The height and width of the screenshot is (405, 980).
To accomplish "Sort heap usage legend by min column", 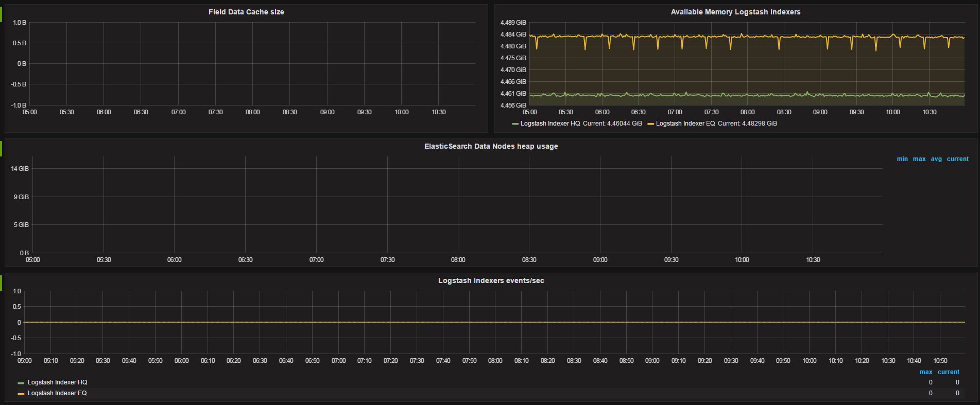I will click(x=902, y=159).
